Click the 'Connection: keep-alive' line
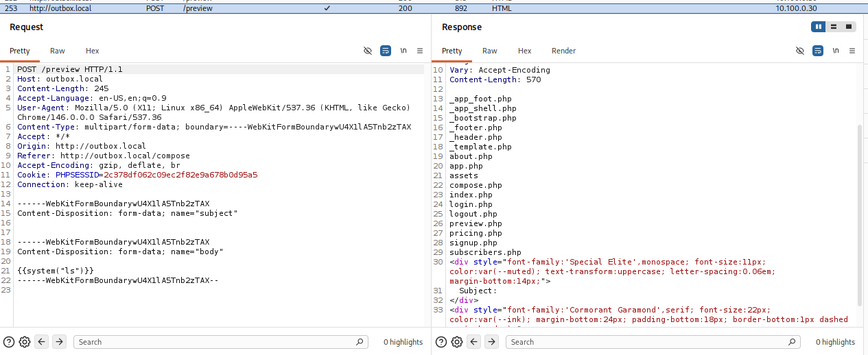This screenshot has height=355, width=868. 70,184
